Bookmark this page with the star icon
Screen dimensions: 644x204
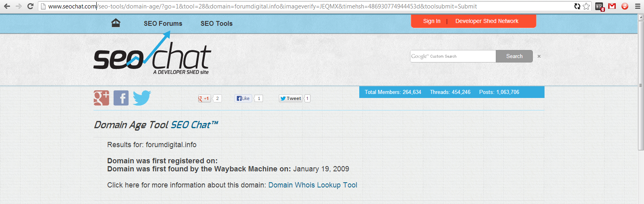(x=586, y=6)
